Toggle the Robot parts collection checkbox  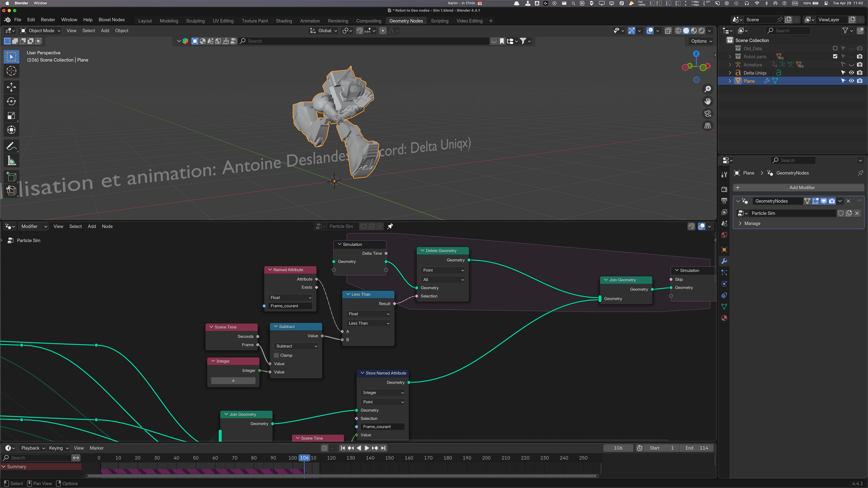[835, 56]
